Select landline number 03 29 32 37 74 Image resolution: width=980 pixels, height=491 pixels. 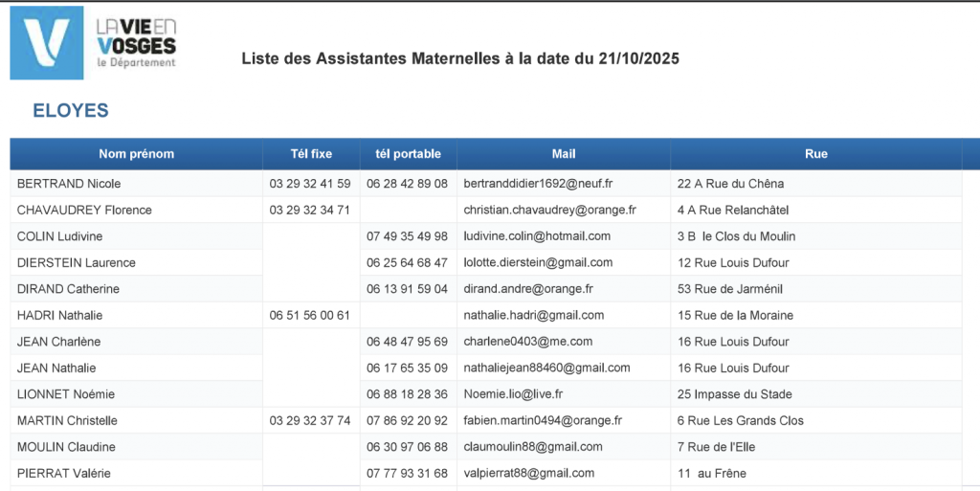310,420
